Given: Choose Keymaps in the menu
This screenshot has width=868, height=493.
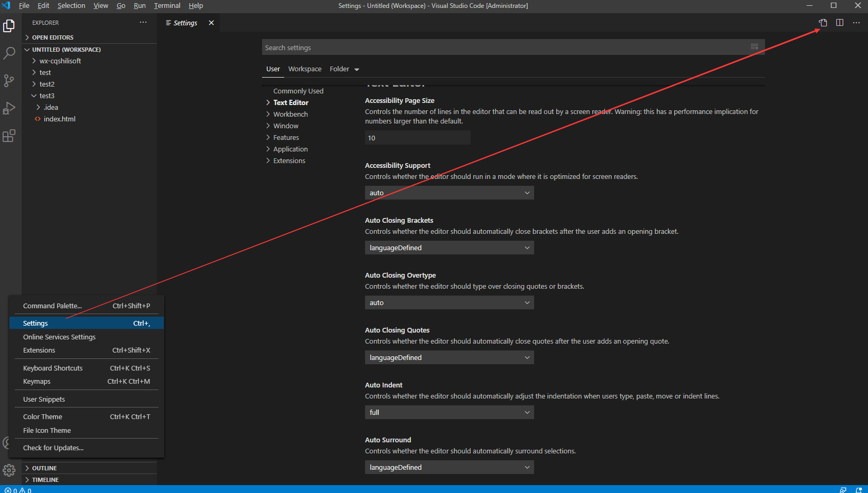Looking at the screenshot, I should coord(87,381).
